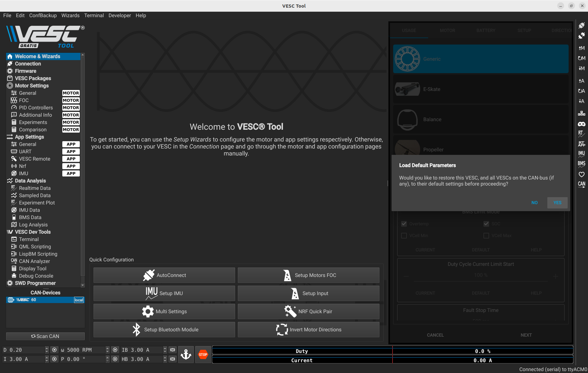Click the Scan CAN button
The width and height of the screenshot is (588, 373).
click(x=45, y=336)
